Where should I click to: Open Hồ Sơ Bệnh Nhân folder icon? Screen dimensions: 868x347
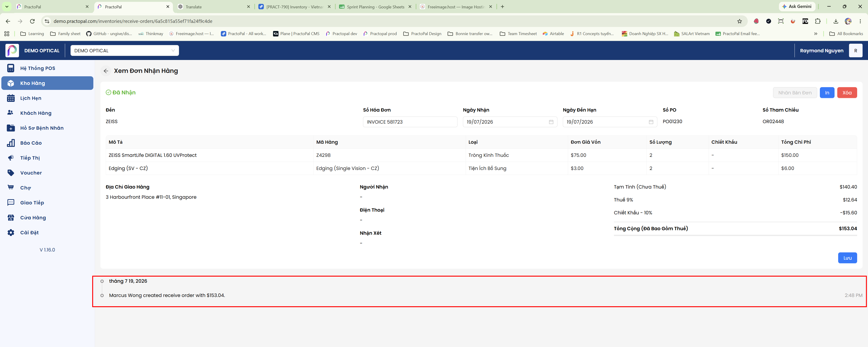[x=11, y=128]
